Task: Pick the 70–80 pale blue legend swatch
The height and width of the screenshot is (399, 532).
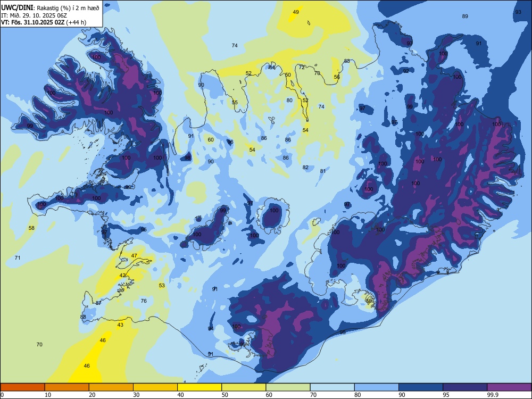Action: tap(332, 387)
